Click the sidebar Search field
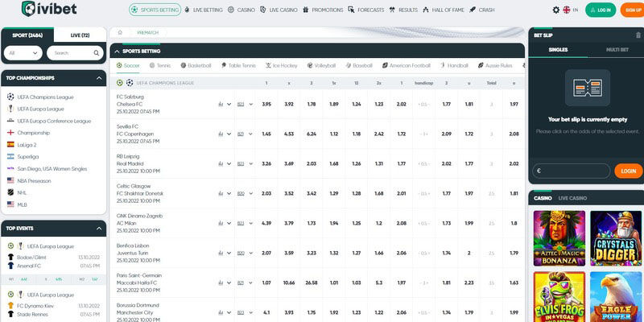Viewport: 644px width, 322px height. pos(75,53)
